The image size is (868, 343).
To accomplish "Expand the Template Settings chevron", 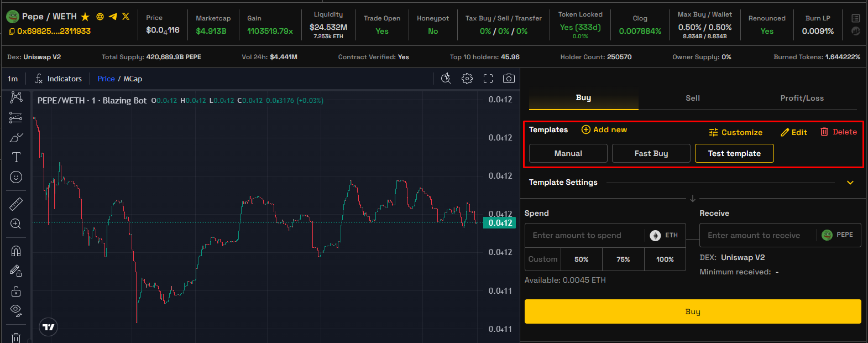I will point(850,183).
